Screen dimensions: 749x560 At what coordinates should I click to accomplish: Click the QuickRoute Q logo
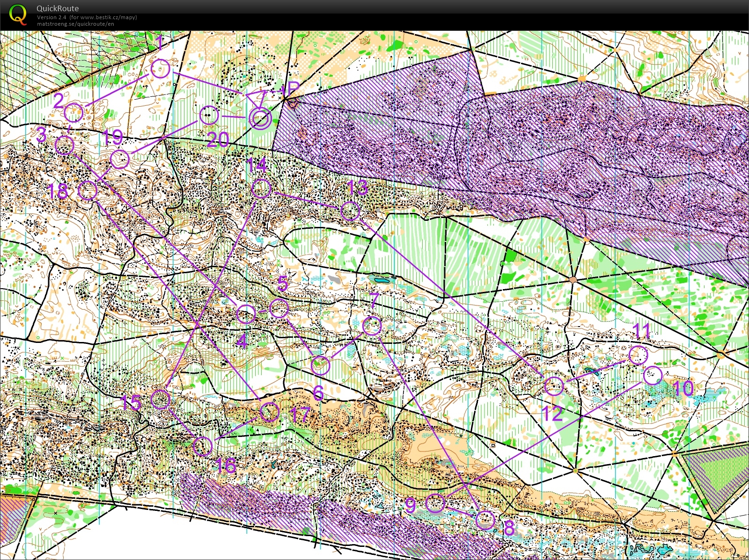coord(19,15)
